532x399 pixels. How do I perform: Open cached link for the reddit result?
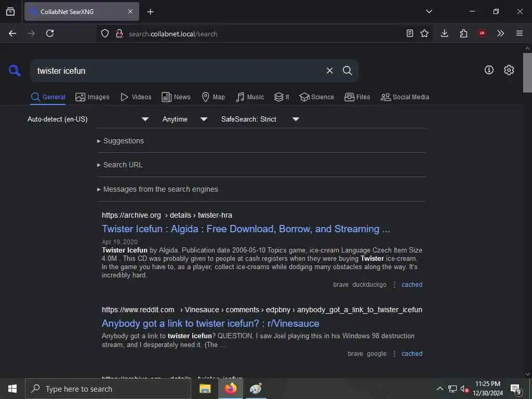point(412,353)
